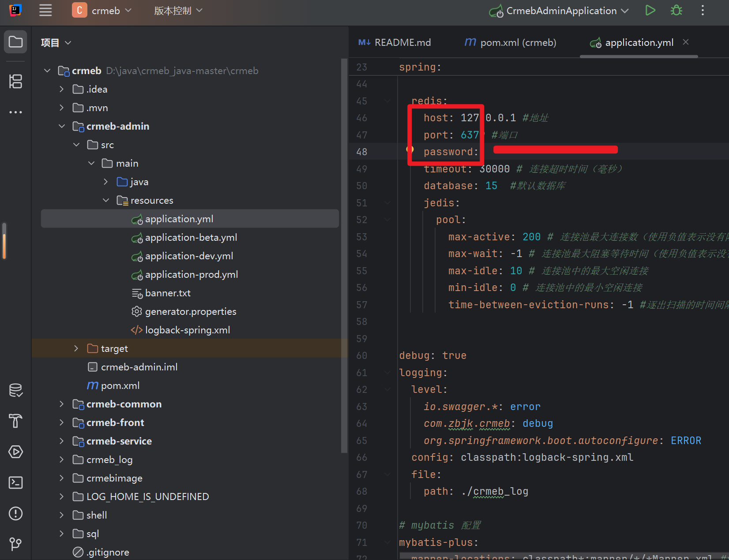Image resolution: width=729 pixels, height=560 pixels.
Task: Fold the pool block at line 52
Action: (387, 220)
